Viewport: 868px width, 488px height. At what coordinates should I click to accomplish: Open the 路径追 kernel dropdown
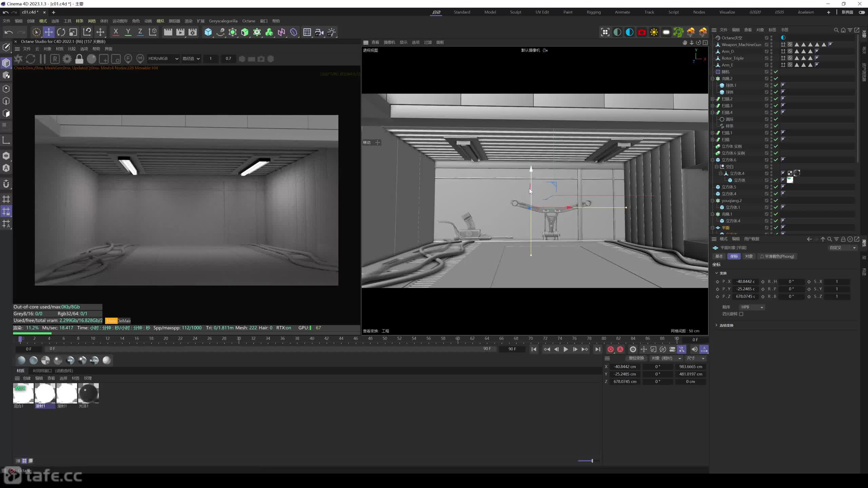(x=191, y=59)
